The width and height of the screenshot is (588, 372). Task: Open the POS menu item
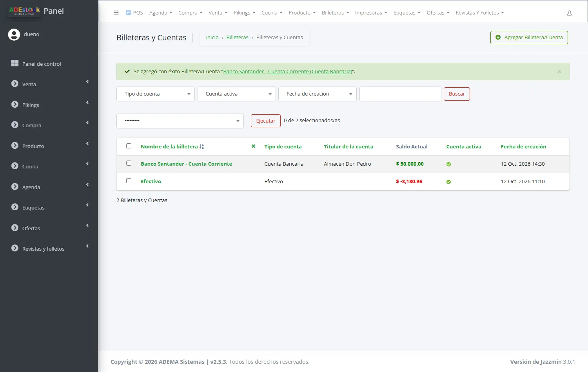coord(134,13)
